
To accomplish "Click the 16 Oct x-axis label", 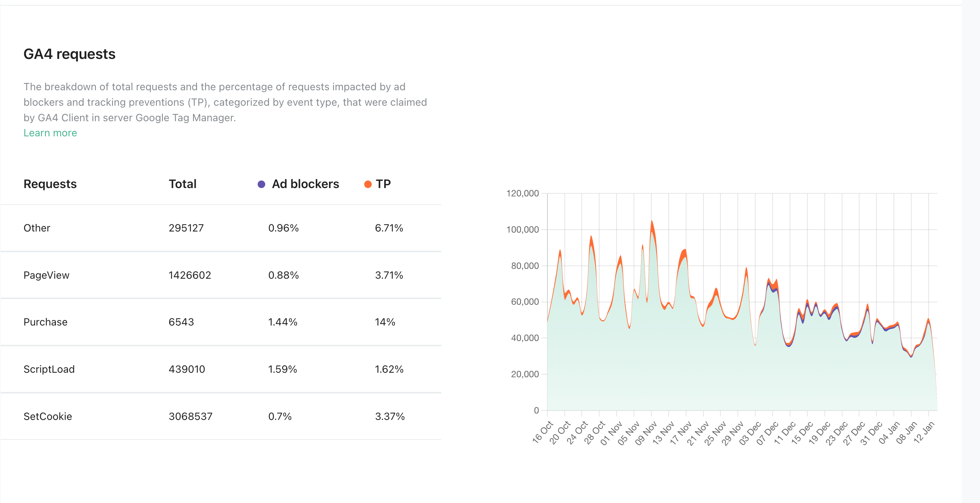I will (x=543, y=432).
